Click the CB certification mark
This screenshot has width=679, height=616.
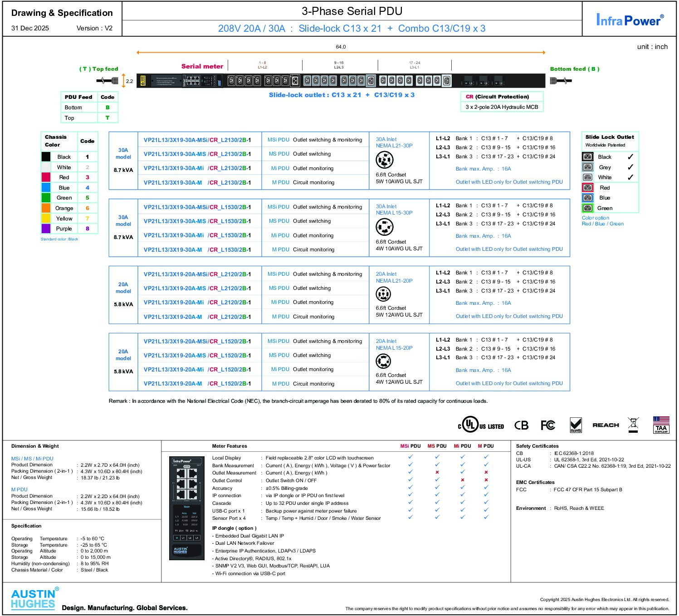521,425
